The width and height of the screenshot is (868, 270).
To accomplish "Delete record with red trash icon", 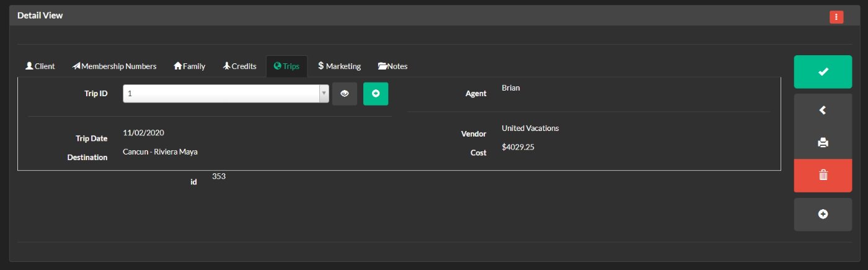I will (823, 176).
